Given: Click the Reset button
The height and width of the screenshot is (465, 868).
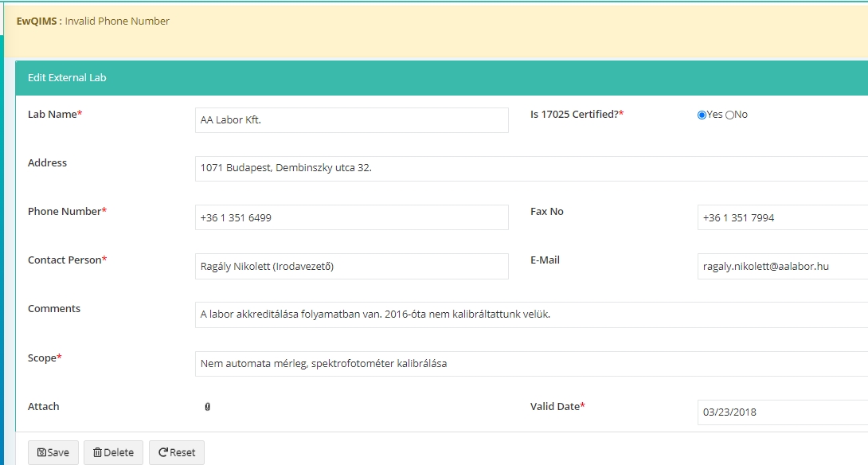Looking at the screenshot, I should point(177,453).
